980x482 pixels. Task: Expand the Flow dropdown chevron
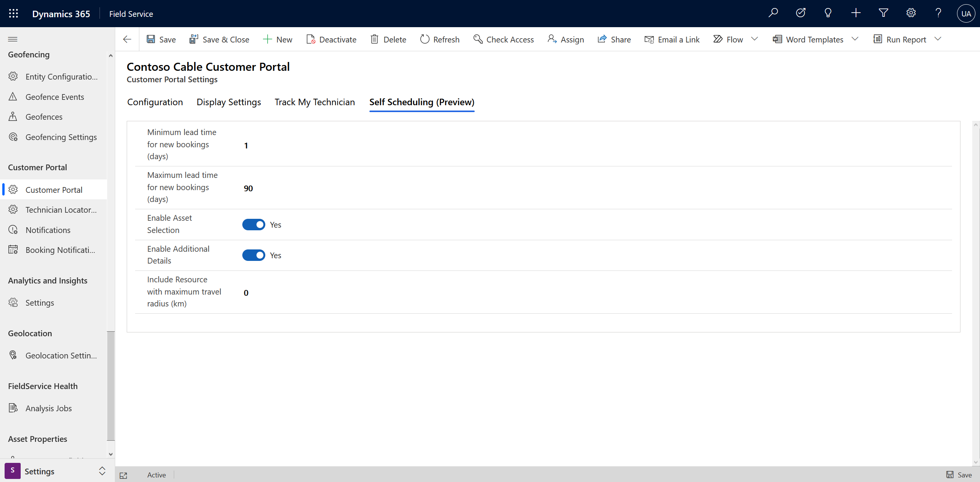[755, 39]
